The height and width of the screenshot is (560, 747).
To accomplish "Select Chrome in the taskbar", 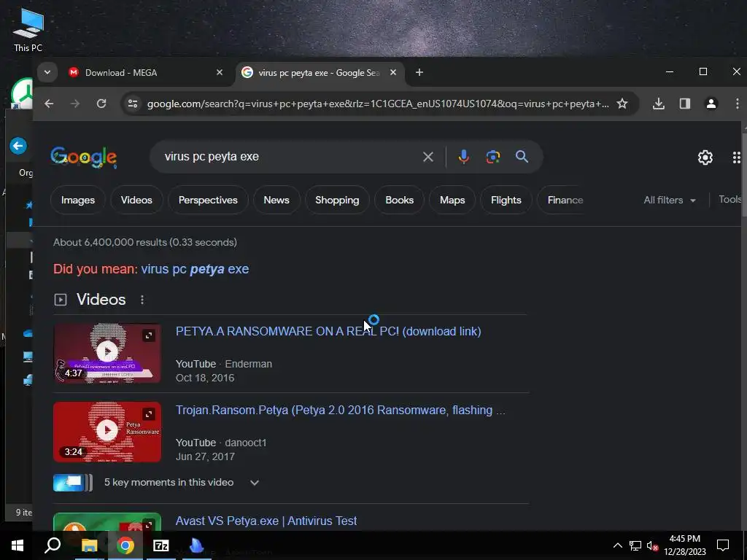I will coord(125,545).
